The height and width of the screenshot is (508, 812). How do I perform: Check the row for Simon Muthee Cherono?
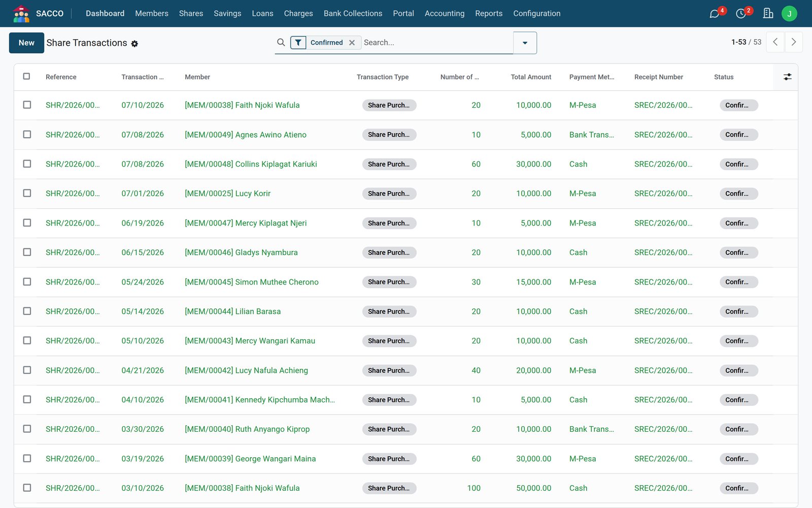click(x=27, y=282)
